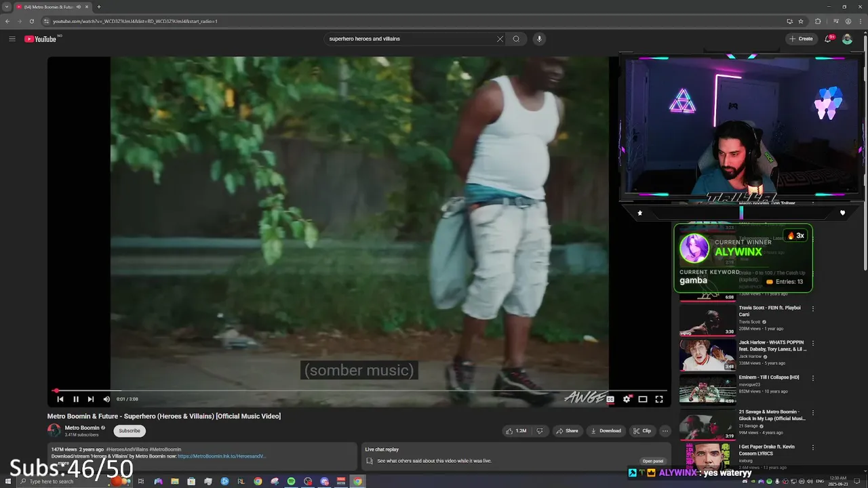Go to the previous video in player
The image size is (868, 488).
(60, 399)
